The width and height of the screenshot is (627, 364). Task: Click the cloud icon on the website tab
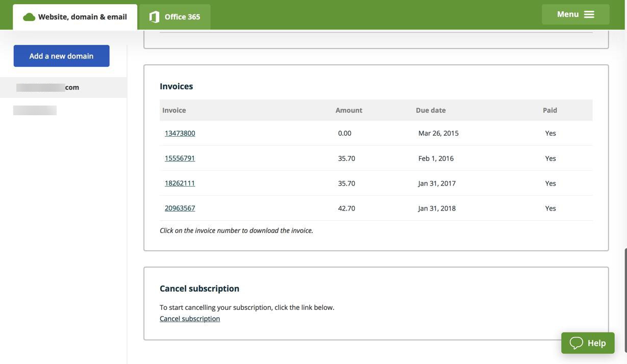tap(29, 17)
